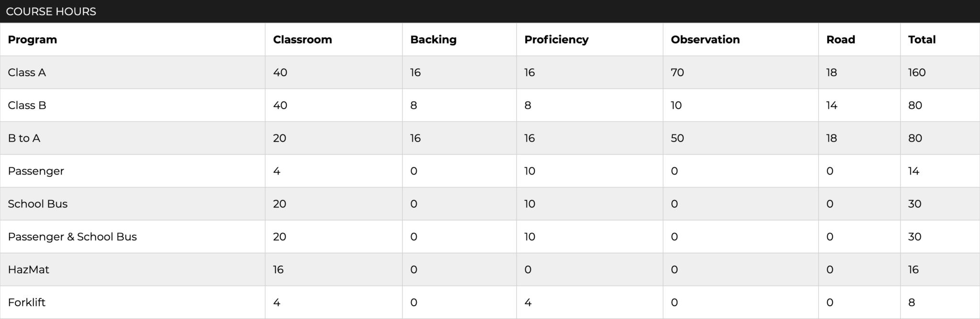This screenshot has height=319, width=980.
Task: Click Class A total of 160
Action: point(917,72)
